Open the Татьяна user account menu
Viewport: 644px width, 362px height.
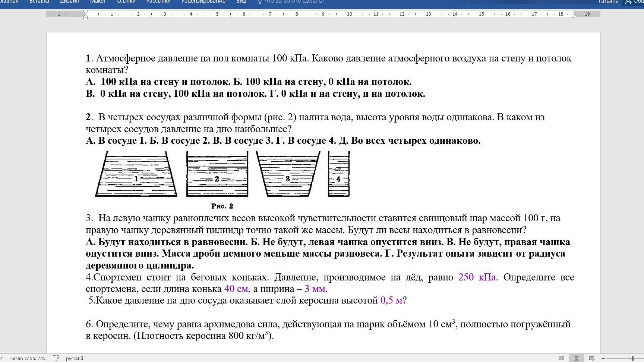[x=608, y=1]
